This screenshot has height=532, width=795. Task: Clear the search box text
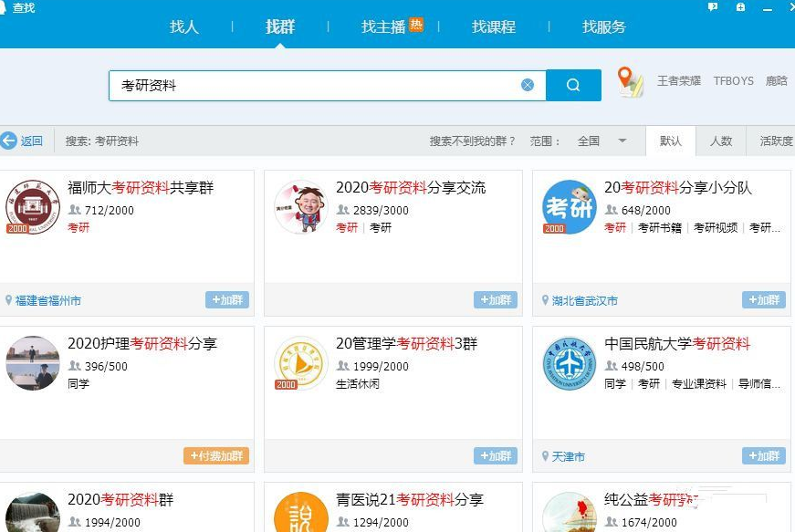click(528, 85)
